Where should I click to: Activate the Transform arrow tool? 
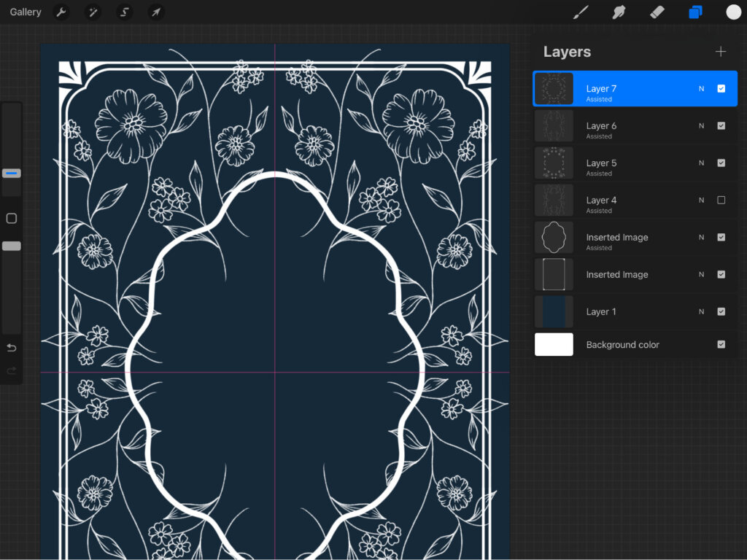[155, 12]
